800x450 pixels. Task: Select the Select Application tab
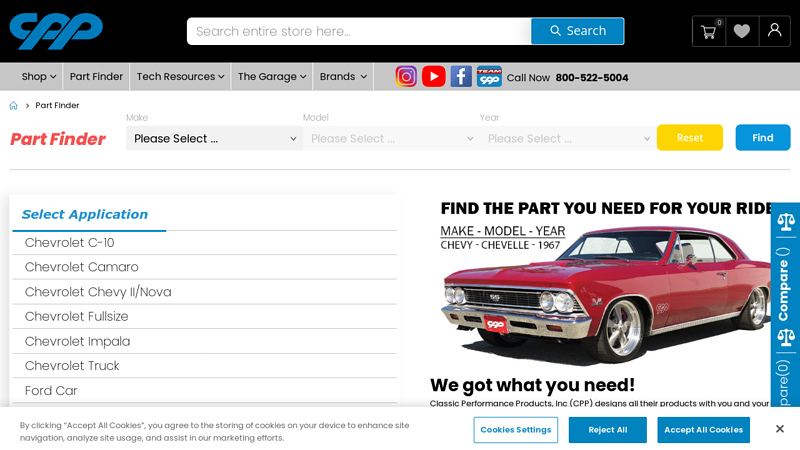85,214
